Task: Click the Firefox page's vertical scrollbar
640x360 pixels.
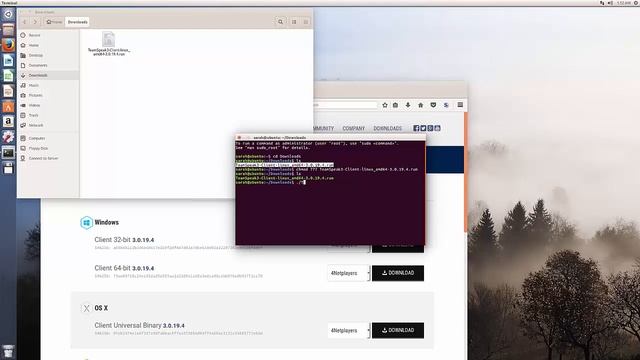Action: coord(466,171)
